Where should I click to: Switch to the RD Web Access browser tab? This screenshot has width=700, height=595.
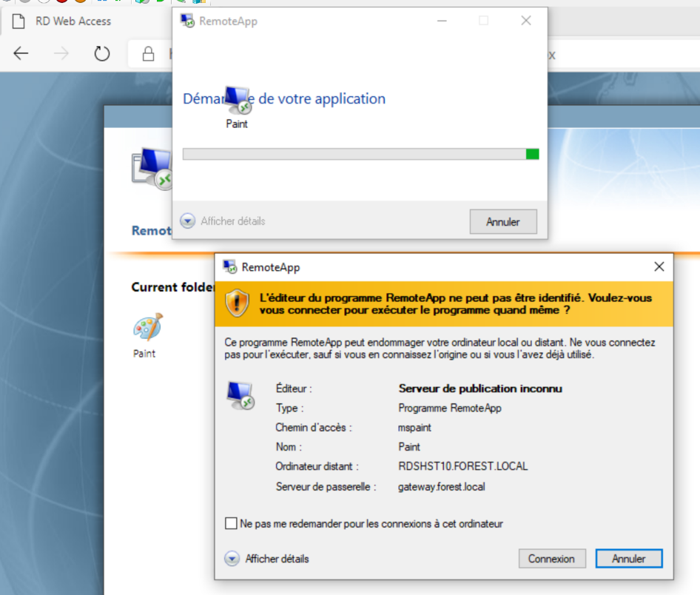tap(73, 21)
